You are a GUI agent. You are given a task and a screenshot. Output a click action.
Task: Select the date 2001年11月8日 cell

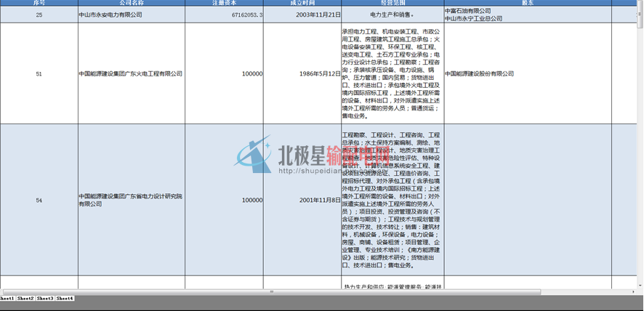[x=302, y=200]
